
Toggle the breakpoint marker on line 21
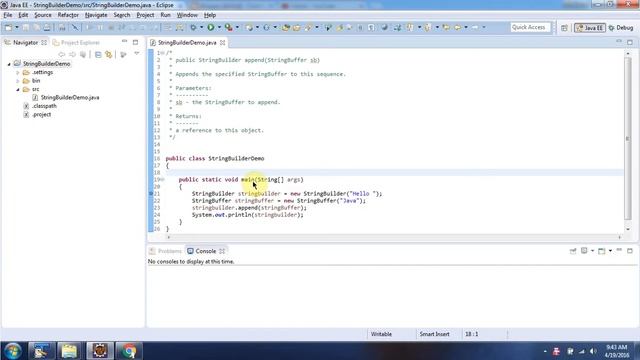151,193
